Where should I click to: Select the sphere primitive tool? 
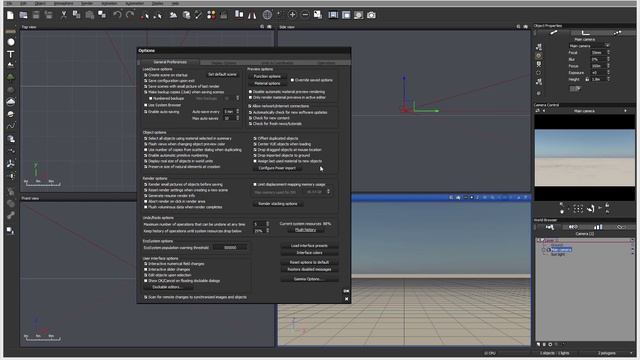point(11,42)
